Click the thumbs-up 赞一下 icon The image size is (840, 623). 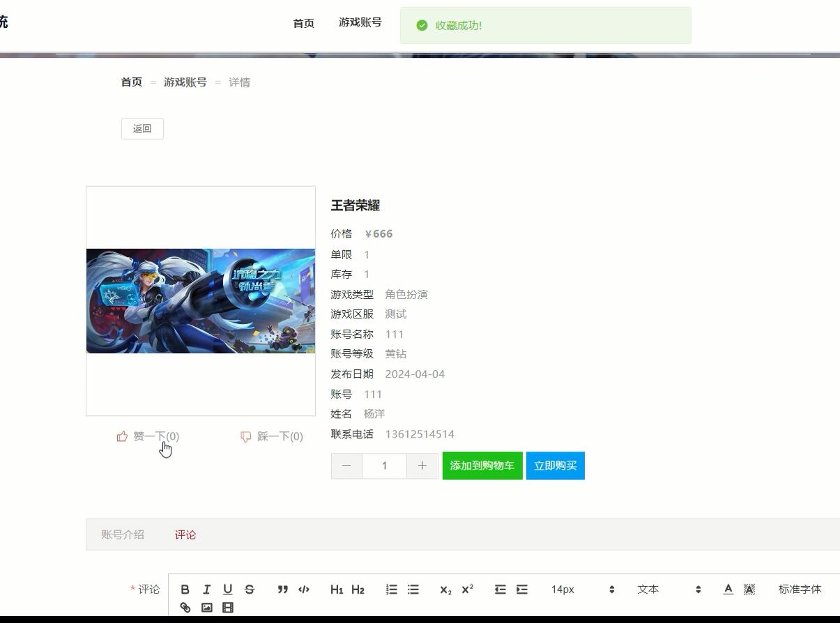(123, 436)
